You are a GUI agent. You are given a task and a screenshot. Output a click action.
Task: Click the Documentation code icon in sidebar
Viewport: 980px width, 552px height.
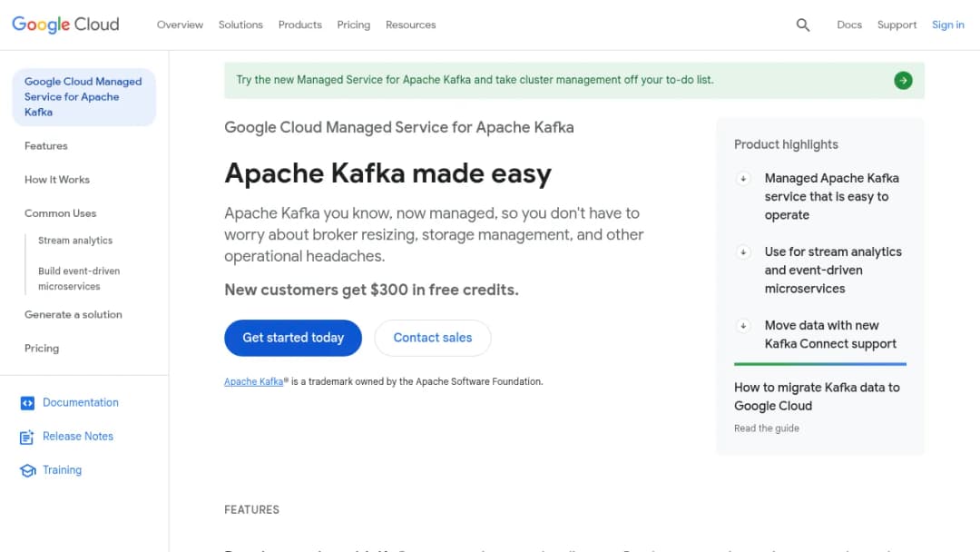tap(27, 403)
